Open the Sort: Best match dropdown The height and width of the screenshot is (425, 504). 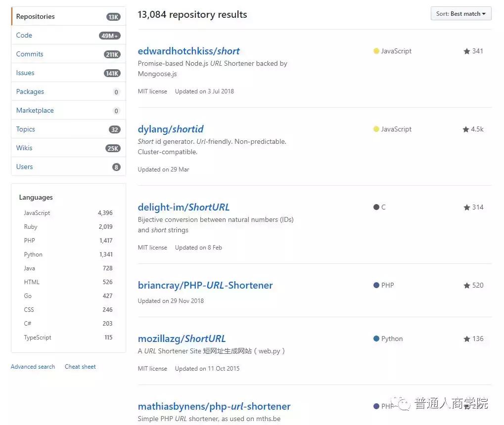(x=460, y=13)
